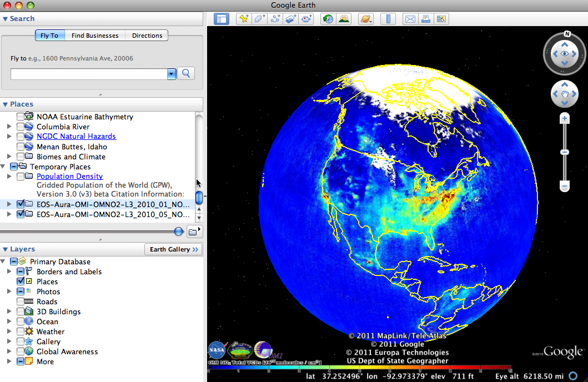
Task: Click the Add Image Overlay icon
Action: click(x=290, y=19)
